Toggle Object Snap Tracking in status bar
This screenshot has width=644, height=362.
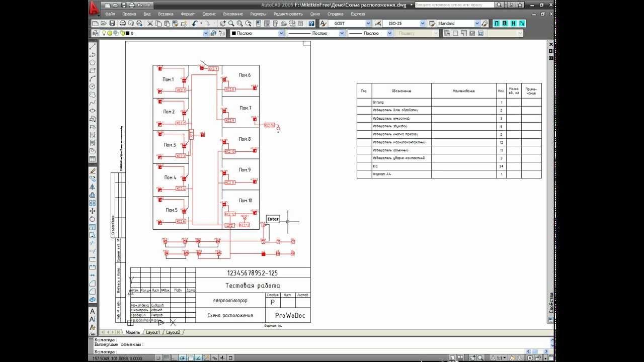[198, 358]
